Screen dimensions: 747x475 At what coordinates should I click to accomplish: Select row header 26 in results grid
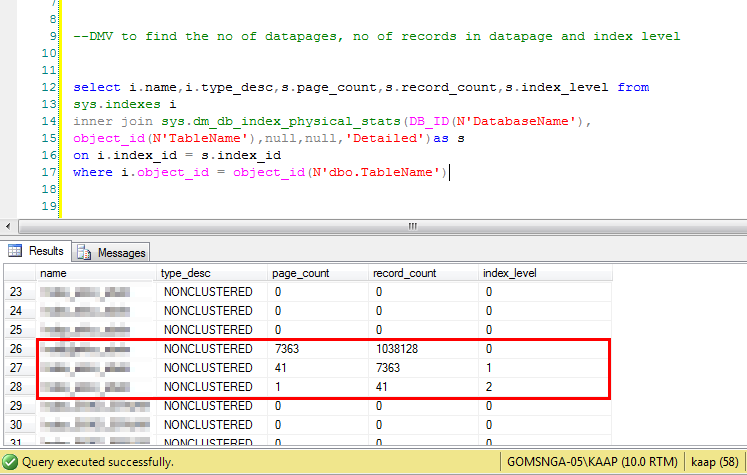(x=20, y=349)
